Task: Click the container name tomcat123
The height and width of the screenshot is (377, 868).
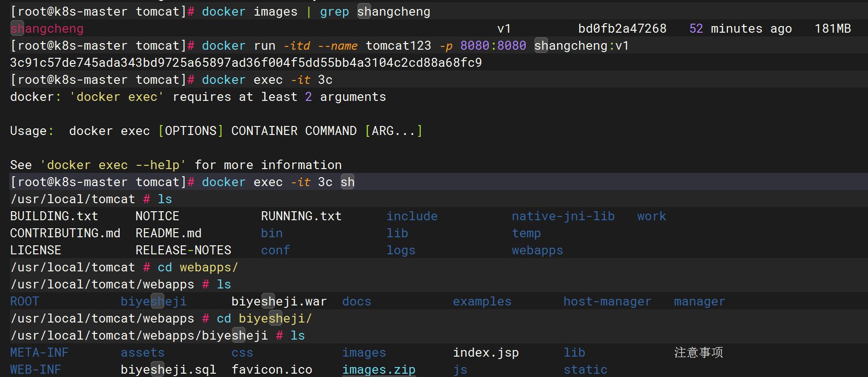Action: 399,46
